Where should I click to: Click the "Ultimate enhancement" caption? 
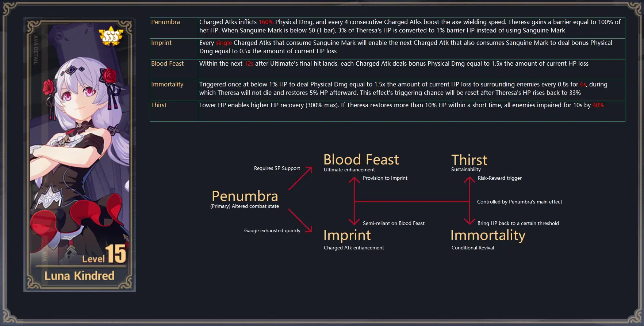pyautogui.click(x=349, y=170)
